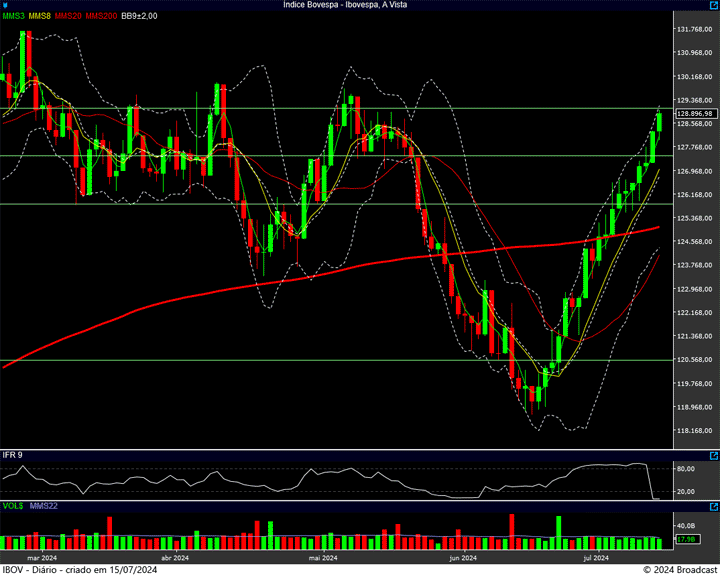The width and height of the screenshot is (720, 575).
Task: Select the MMS200 indicator legend label
Action: [x=102, y=17]
